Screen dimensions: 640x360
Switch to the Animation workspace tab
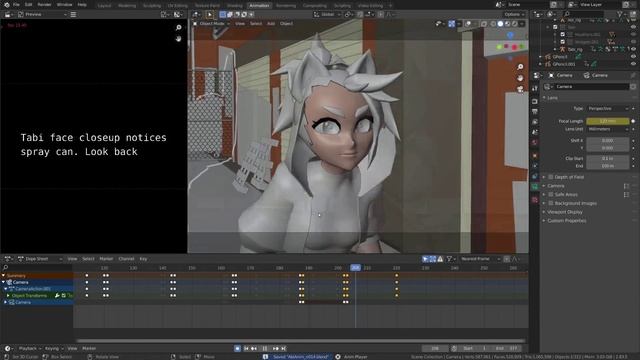click(x=259, y=6)
